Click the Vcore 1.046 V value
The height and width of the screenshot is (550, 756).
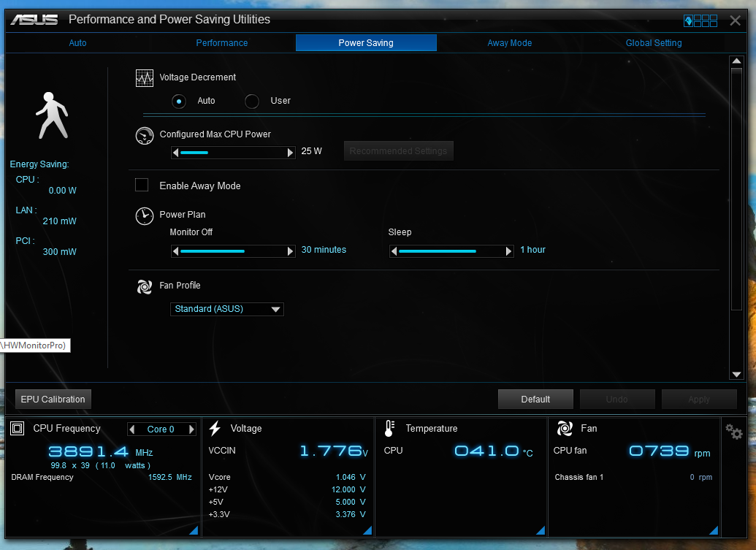pos(351,477)
